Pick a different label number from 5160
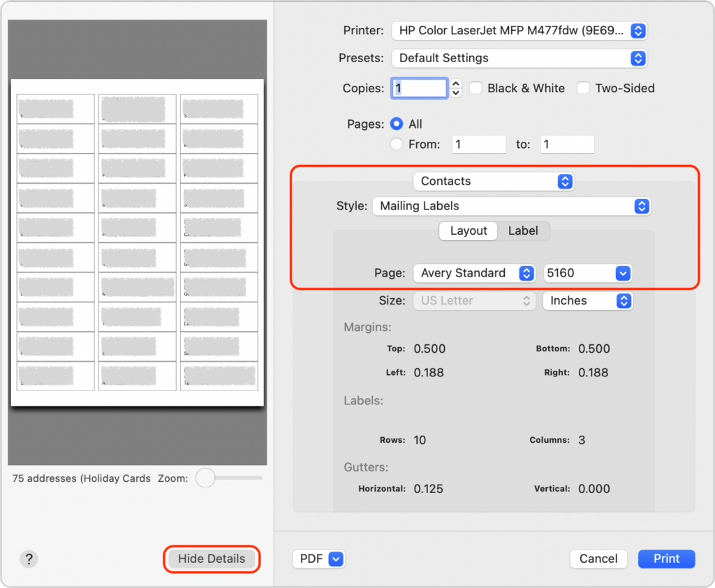 (587, 273)
